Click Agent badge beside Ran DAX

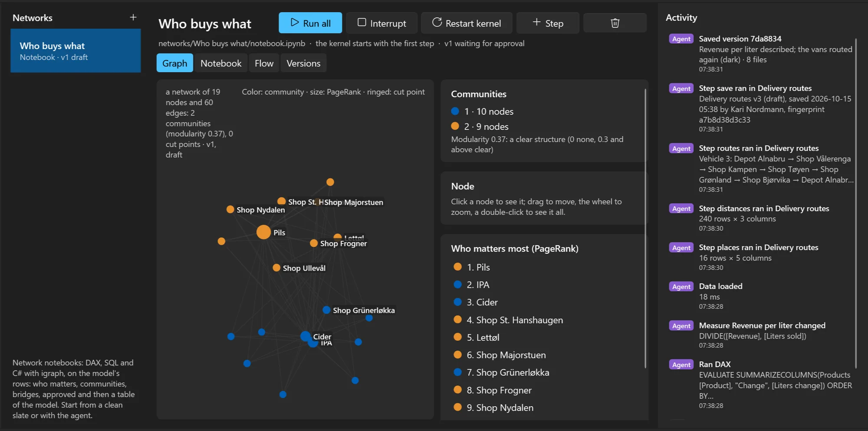(x=681, y=365)
